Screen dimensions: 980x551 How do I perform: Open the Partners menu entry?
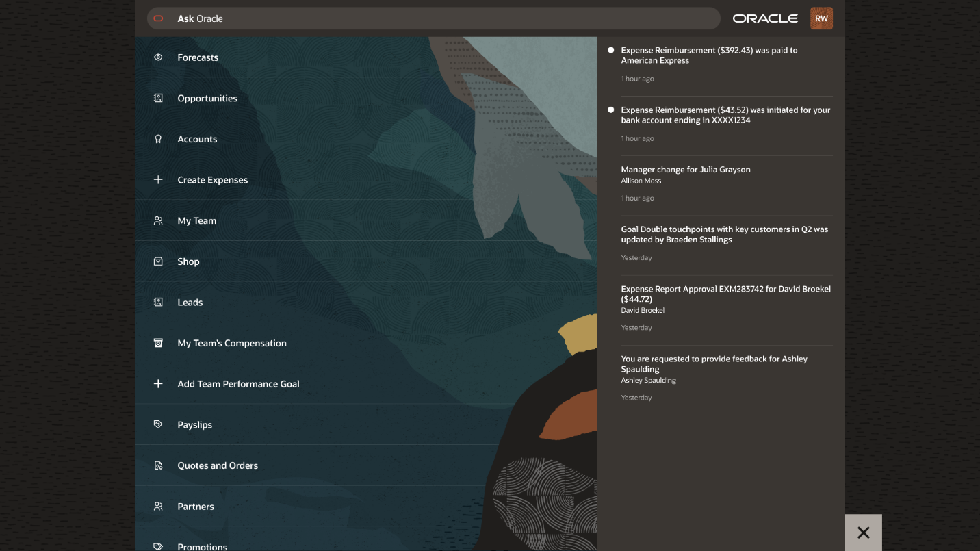pos(196,506)
